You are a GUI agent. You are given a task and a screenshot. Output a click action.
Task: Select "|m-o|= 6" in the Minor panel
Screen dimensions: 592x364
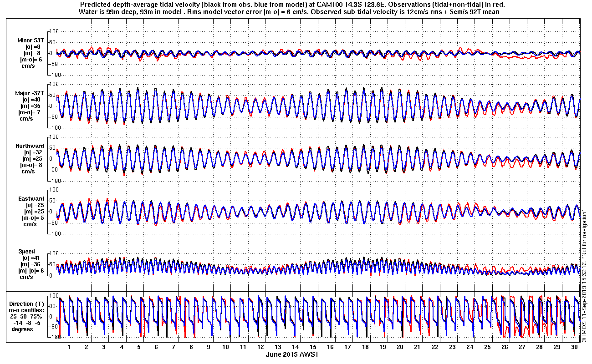[x=31, y=60]
